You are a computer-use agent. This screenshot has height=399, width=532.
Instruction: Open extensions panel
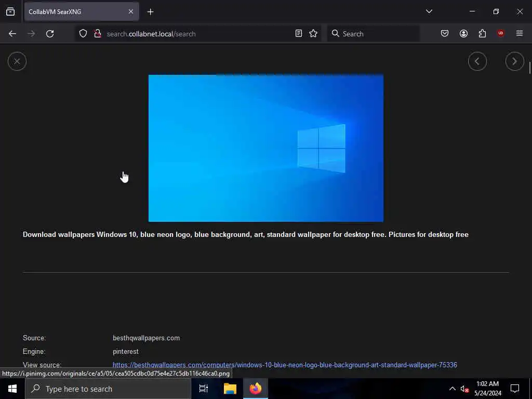pos(482,33)
